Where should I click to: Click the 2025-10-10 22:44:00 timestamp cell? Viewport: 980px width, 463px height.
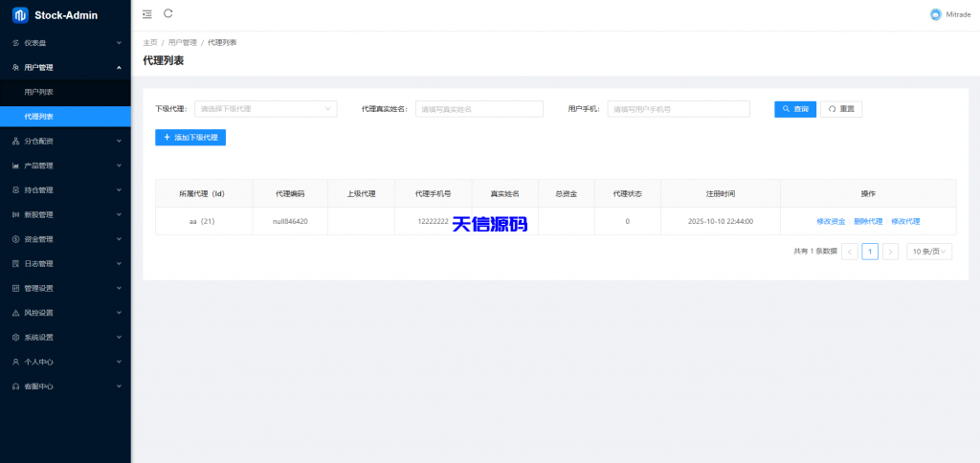click(x=721, y=221)
